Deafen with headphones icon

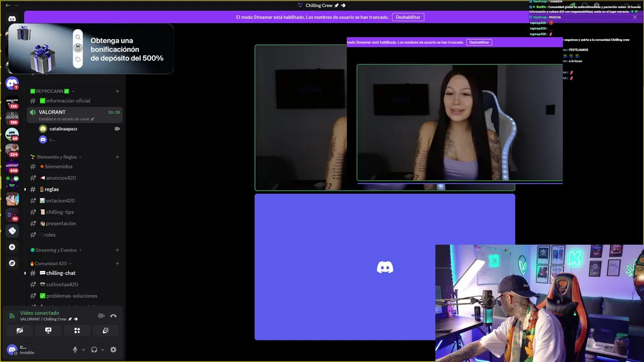coord(94,349)
